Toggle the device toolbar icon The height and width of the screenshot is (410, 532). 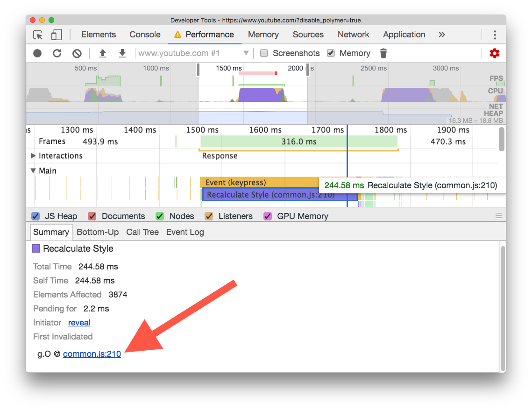click(x=57, y=35)
